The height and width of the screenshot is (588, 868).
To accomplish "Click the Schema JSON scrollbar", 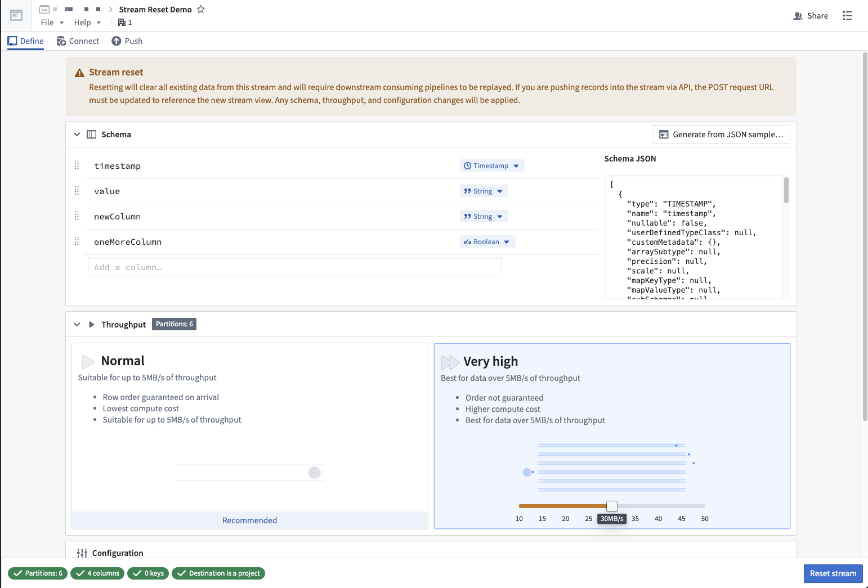I will click(786, 190).
